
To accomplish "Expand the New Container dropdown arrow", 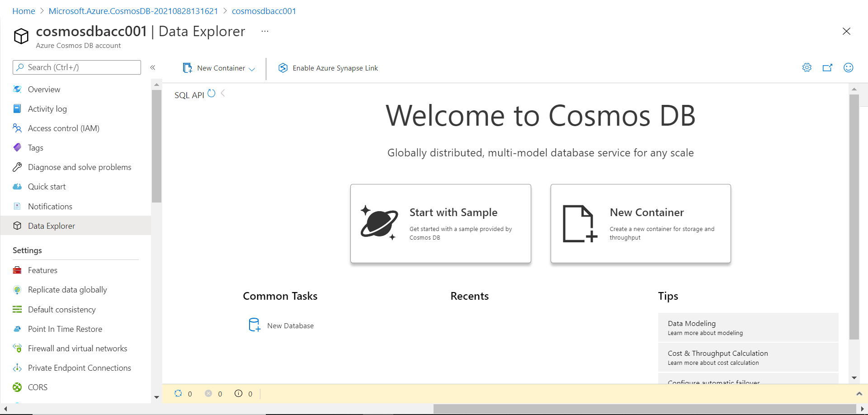I will coord(252,69).
